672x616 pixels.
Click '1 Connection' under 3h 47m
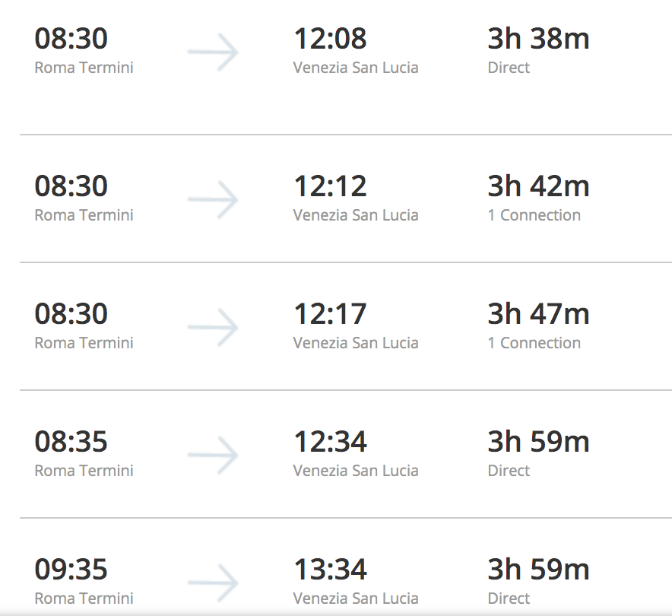point(534,343)
